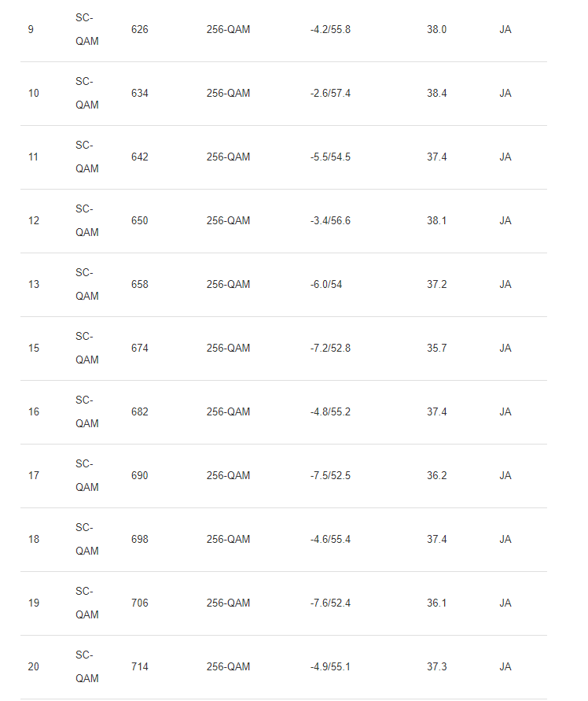Select frequency 682 cell
Viewport: 588px width, 701px height.
tap(140, 411)
